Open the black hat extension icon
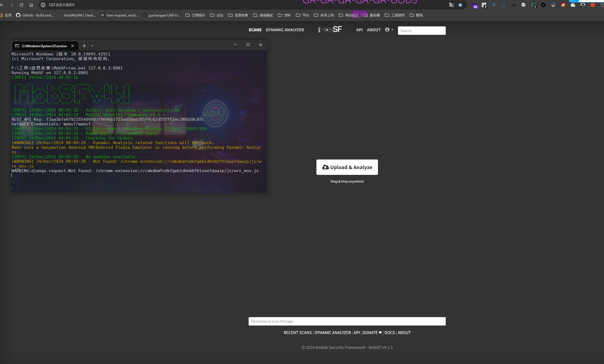This screenshot has width=604, height=364. pos(514,5)
